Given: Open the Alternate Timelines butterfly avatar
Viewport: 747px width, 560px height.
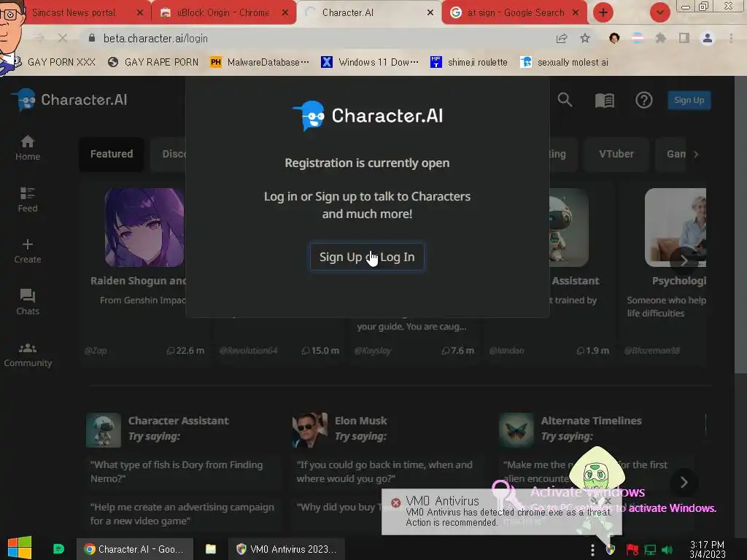Looking at the screenshot, I should coord(516,430).
